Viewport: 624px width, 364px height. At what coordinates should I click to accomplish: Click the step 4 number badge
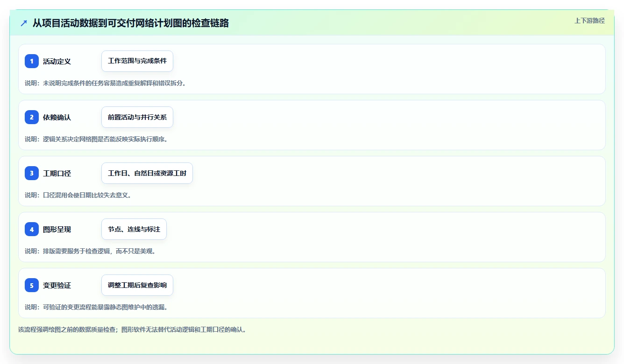32,229
